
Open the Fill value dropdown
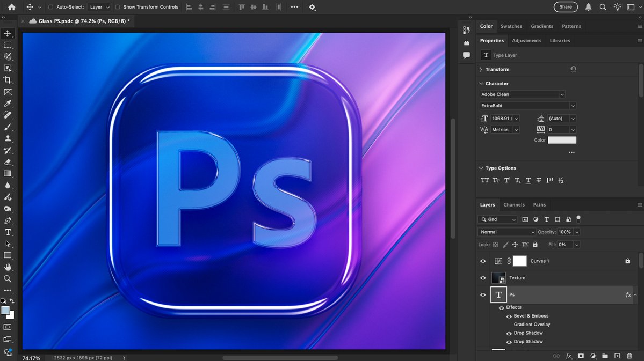pyautogui.click(x=577, y=245)
